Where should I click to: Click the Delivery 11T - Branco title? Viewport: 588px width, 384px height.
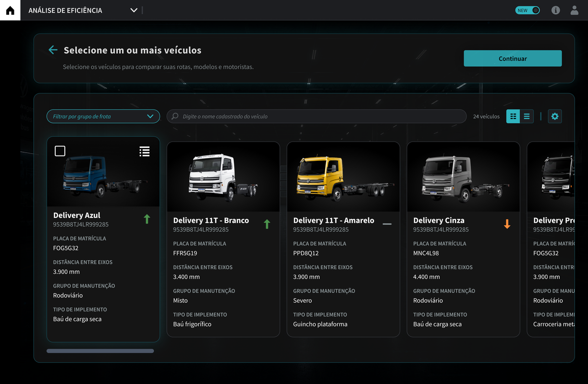211,220
